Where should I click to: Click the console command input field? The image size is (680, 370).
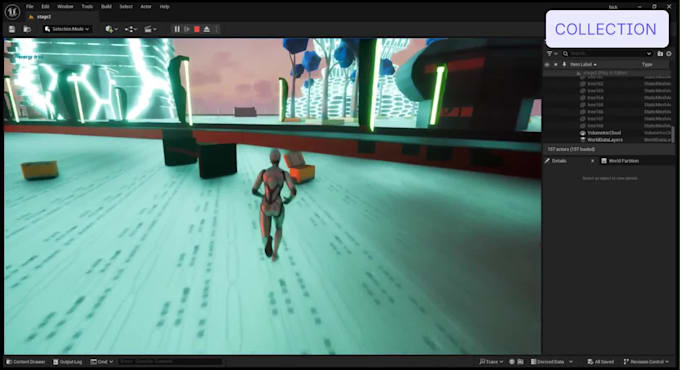click(x=170, y=361)
